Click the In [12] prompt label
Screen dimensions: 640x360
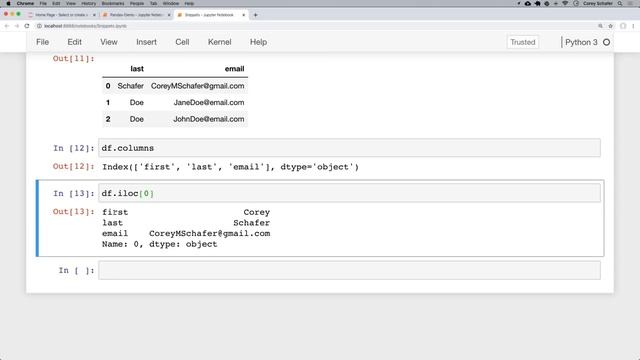coord(73,148)
